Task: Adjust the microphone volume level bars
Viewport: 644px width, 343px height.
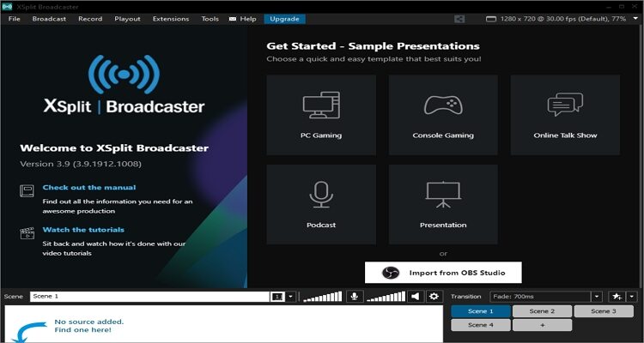Action: [322, 297]
